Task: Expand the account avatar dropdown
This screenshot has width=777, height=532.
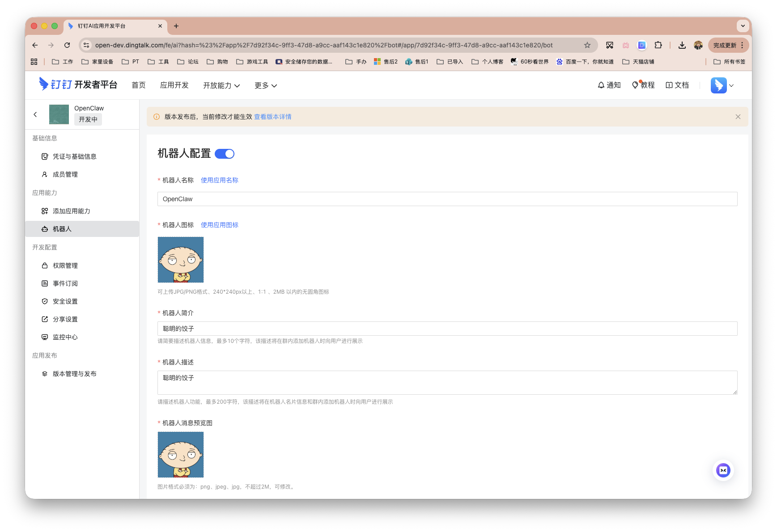Action: point(722,85)
